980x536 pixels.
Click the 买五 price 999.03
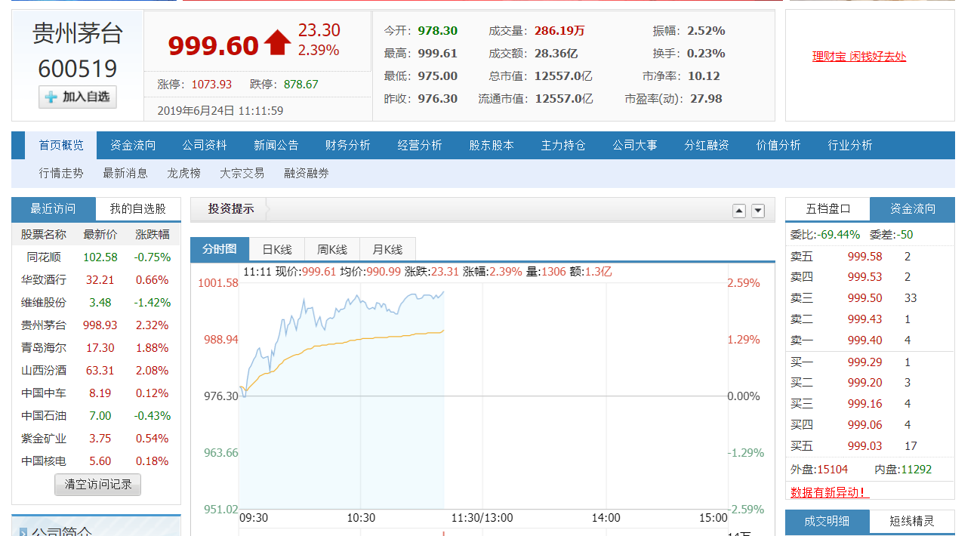tap(865, 446)
